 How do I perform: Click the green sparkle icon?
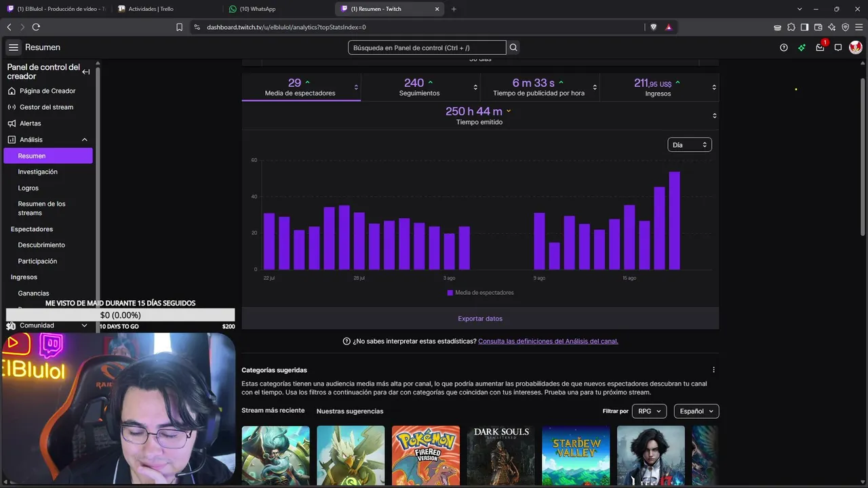(x=802, y=47)
